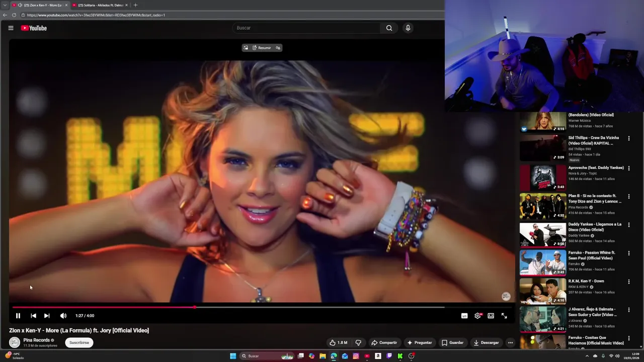
Task: Click the translate icon right of Resumir
Action: click(x=278, y=48)
